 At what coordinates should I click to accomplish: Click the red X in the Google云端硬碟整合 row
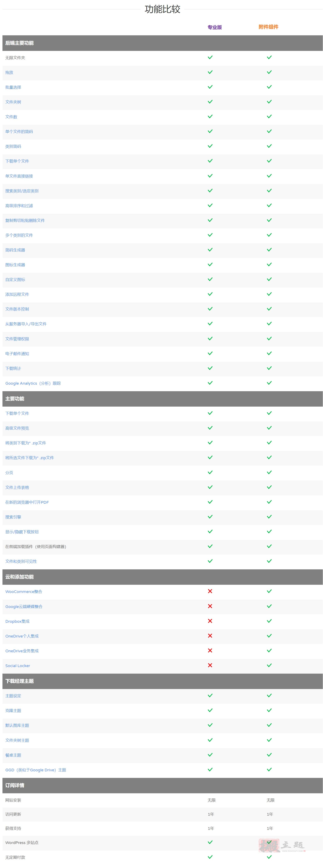point(210,606)
